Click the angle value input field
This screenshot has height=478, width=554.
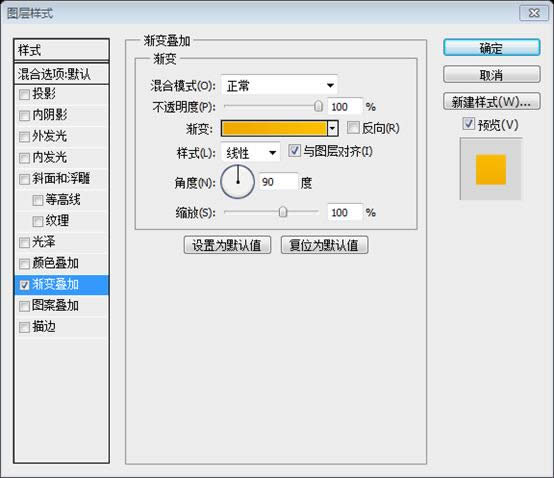point(278,182)
